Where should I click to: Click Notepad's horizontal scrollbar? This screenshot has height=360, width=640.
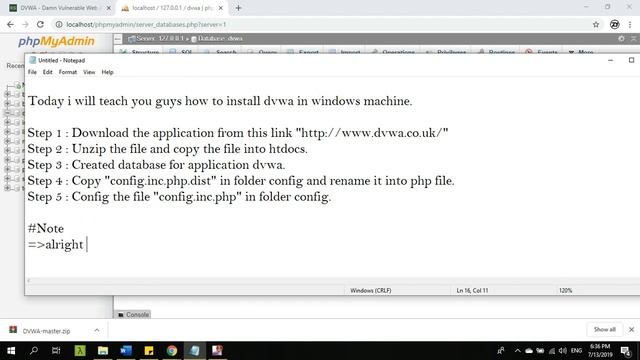(332, 281)
